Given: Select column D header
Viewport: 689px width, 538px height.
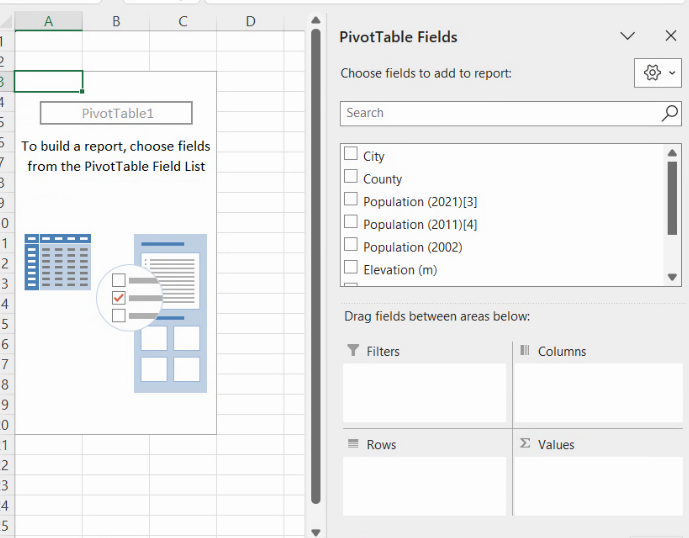Looking at the screenshot, I should [250, 21].
